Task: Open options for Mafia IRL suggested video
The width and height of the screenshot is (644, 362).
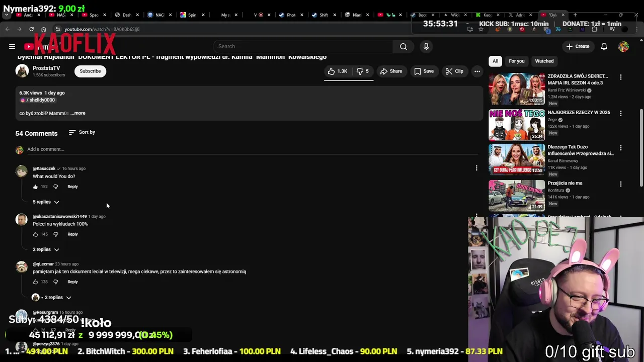Action: coord(620,77)
